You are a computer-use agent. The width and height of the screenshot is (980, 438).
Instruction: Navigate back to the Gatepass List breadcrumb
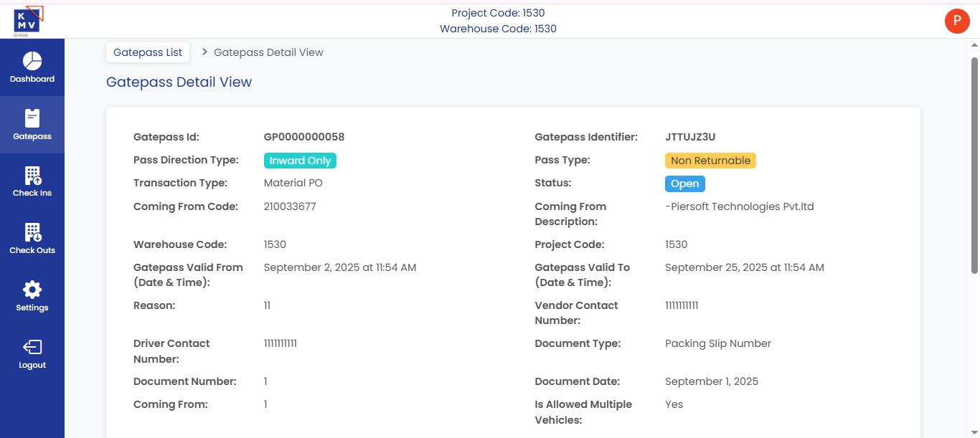tap(148, 52)
